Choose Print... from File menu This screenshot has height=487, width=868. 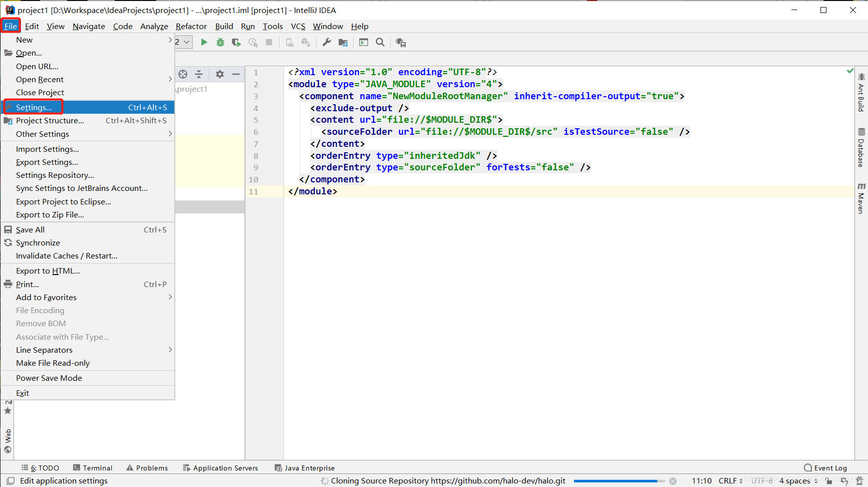coord(88,284)
